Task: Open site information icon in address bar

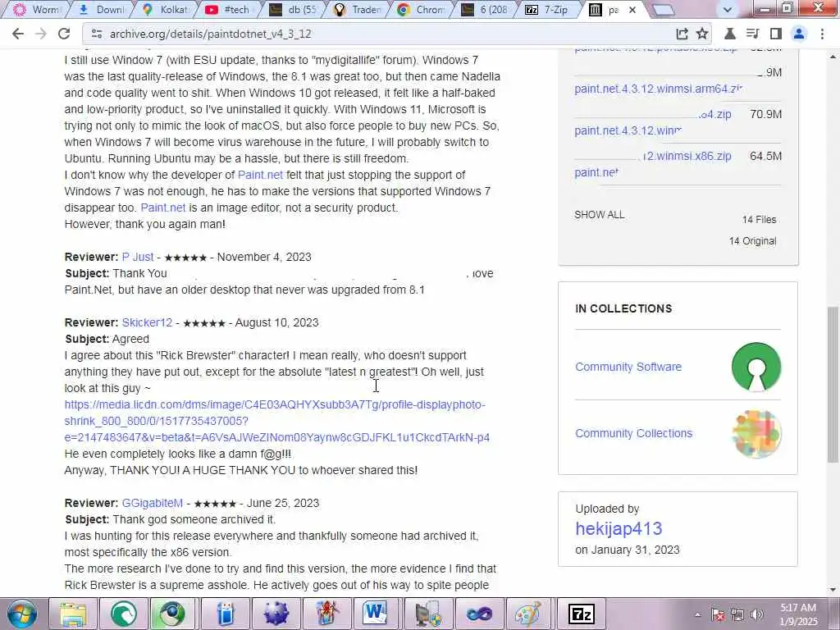Action: point(97,34)
